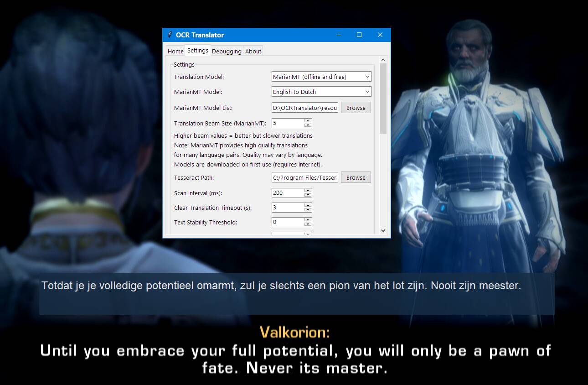Decrease the Translation Beam Size value
588x385 pixels.
point(308,125)
